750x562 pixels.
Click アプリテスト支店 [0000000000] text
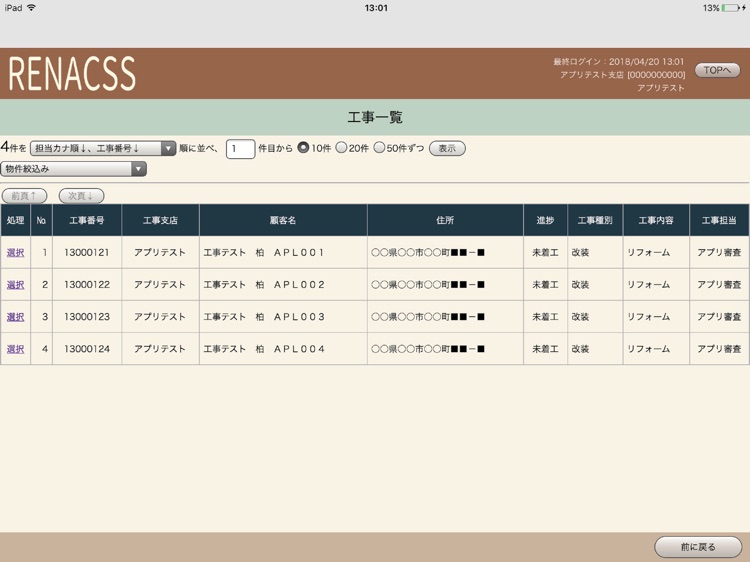[622, 75]
